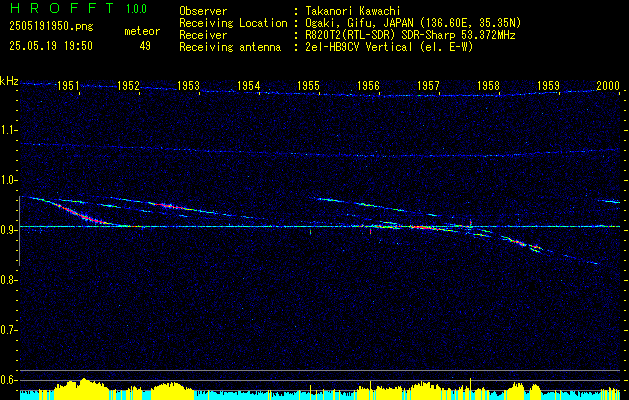
Task: Click the red echo trace at 1957
Action: pos(425,227)
